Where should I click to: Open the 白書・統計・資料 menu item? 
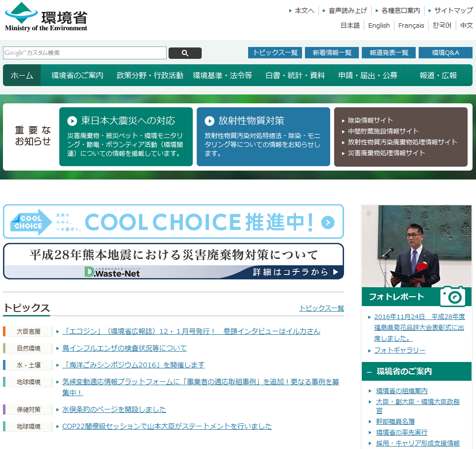pyautogui.click(x=295, y=76)
